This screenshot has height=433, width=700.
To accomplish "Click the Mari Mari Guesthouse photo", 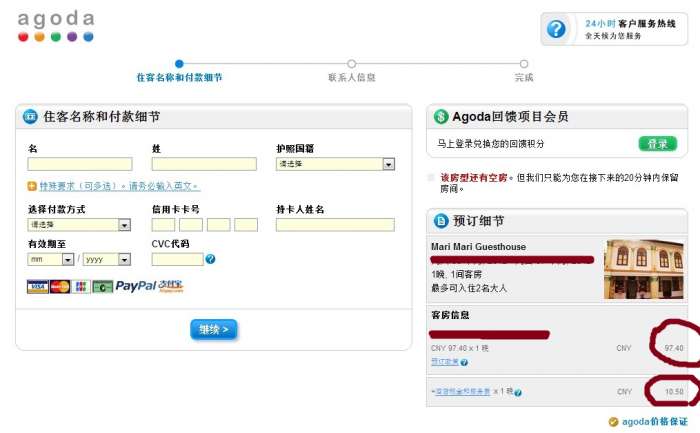I will point(644,269).
